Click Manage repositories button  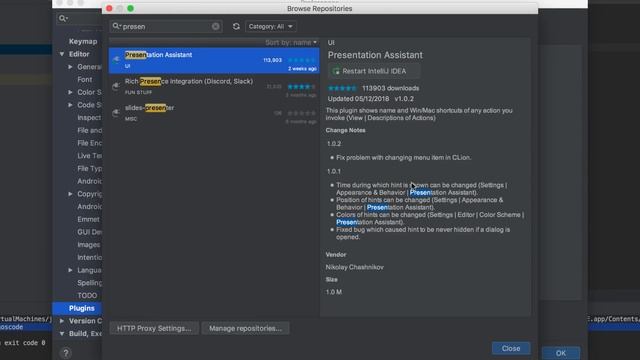pyautogui.click(x=245, y=329)
